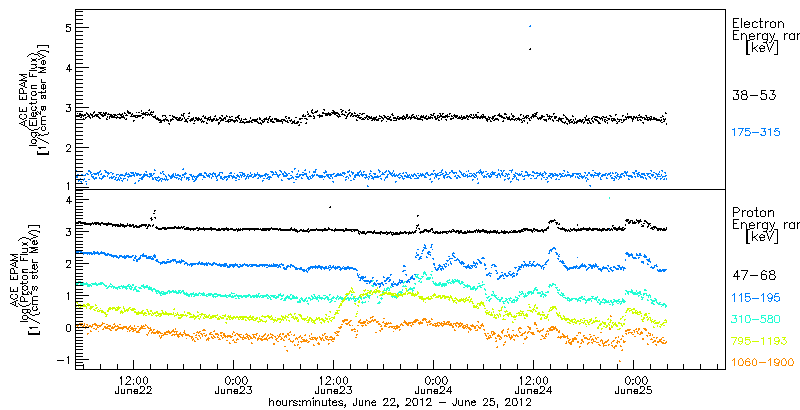Viewport: 800px width, 410px height.
Task: Click the x-axis title with date range
Action: pos(401,403)
